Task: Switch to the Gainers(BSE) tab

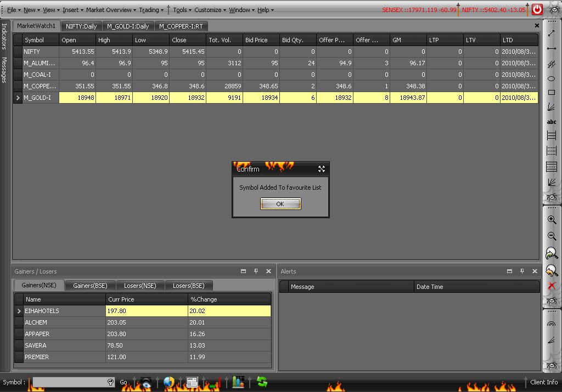Action: (91, 286)
